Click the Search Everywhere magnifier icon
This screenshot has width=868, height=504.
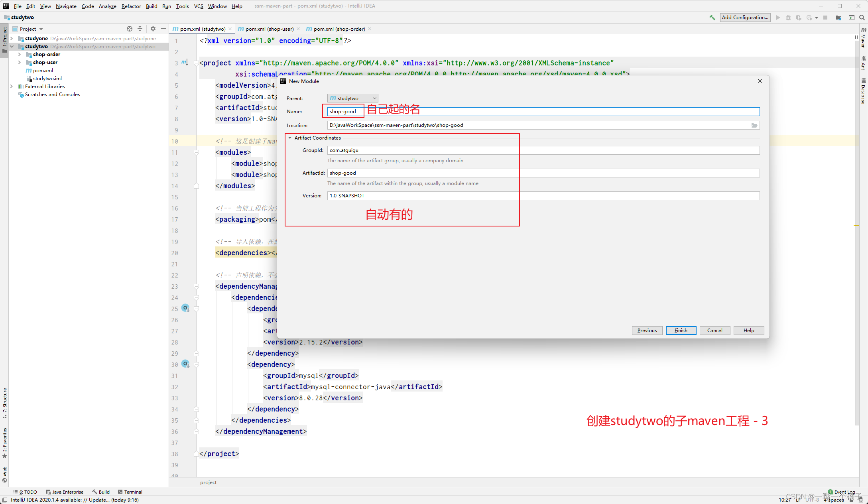pos(862,18)
